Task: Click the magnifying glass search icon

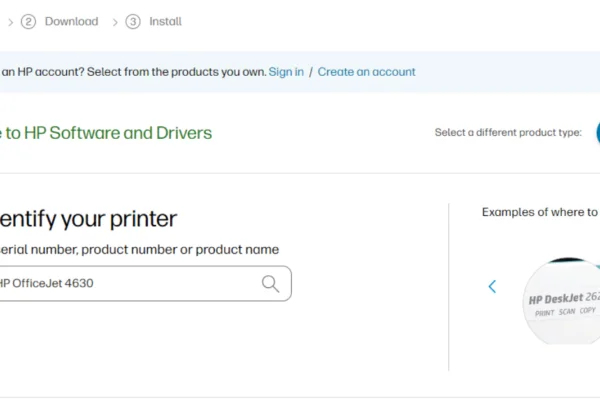Action: click(x=270, y=284)
